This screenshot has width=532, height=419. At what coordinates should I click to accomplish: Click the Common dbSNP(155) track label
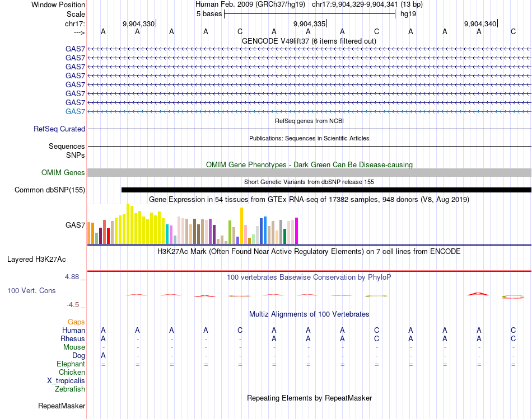[x=50, y=190]
